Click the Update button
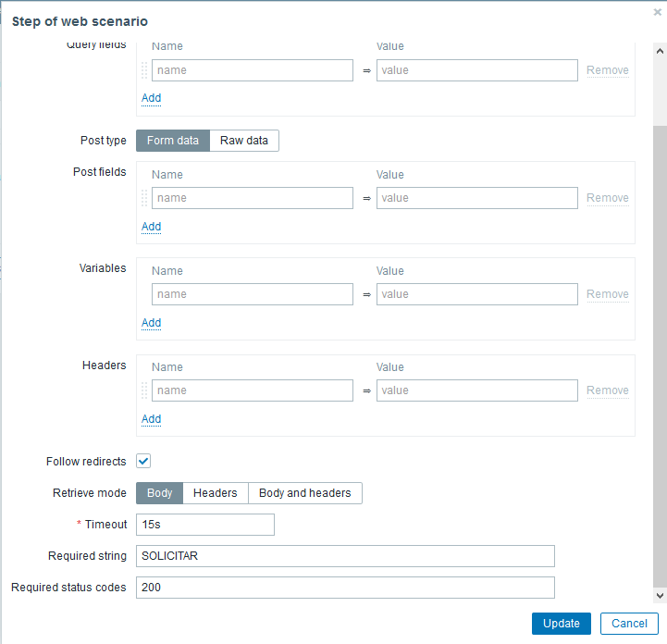This screenshot has width=667, height=644. (562, 624)
